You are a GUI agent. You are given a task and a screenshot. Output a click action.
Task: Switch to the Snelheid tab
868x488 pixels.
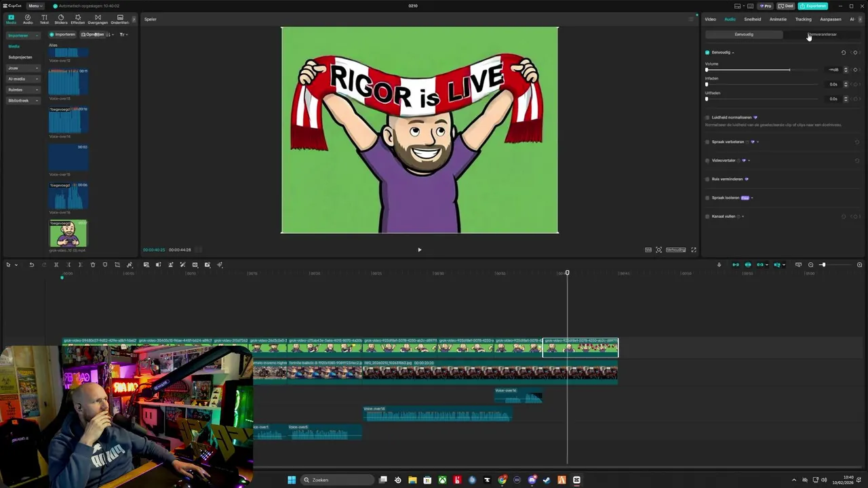[753, 19]
